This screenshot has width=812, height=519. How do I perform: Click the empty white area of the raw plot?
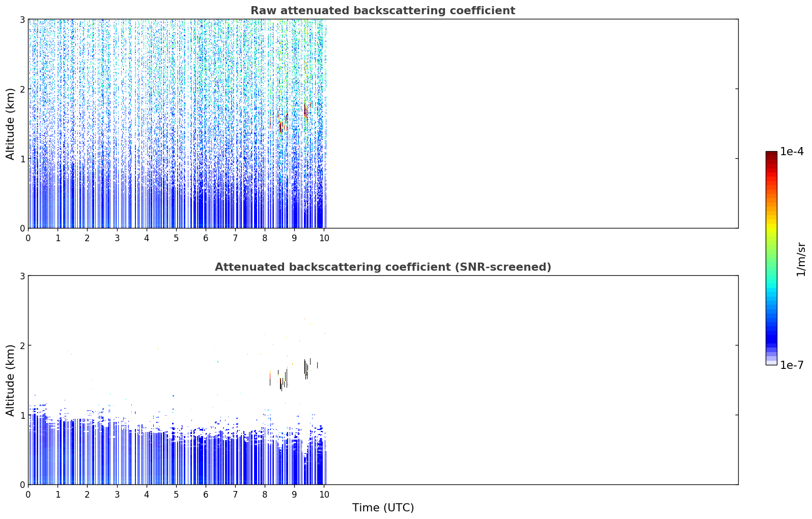coord(532,124)
